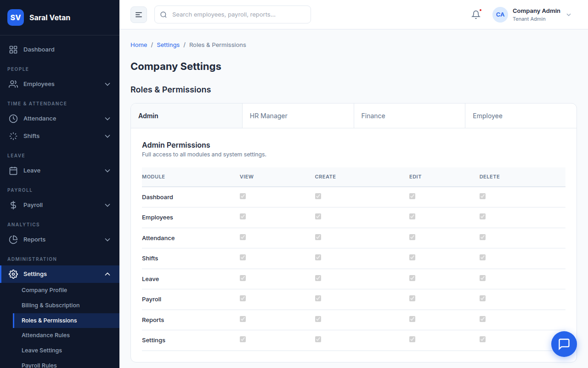This screenshot has width=588, height=368.
Task: Toggle Dashboard Delete checkbox
Action: (x=482, y=196)
